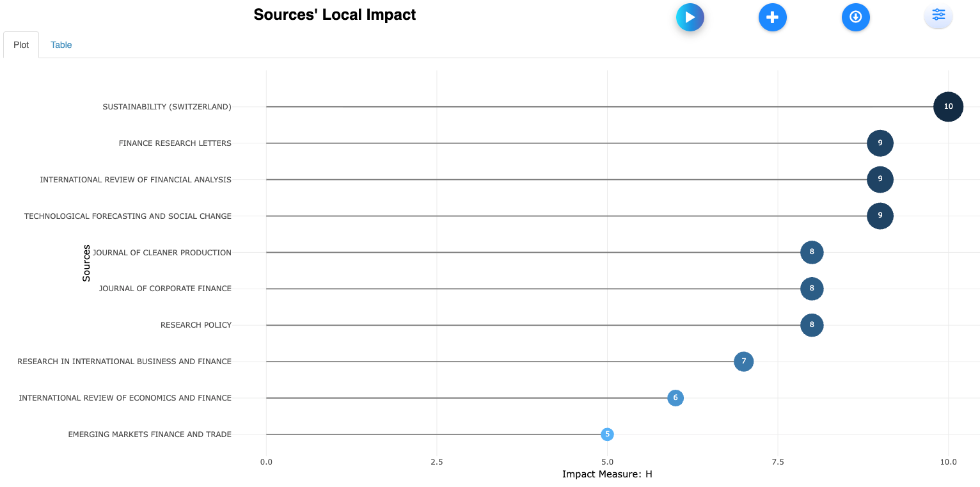The height and width of the screenshot is (487, 980).
Task: Click the vertical "Sources" axis title
Action: (86, 263)
